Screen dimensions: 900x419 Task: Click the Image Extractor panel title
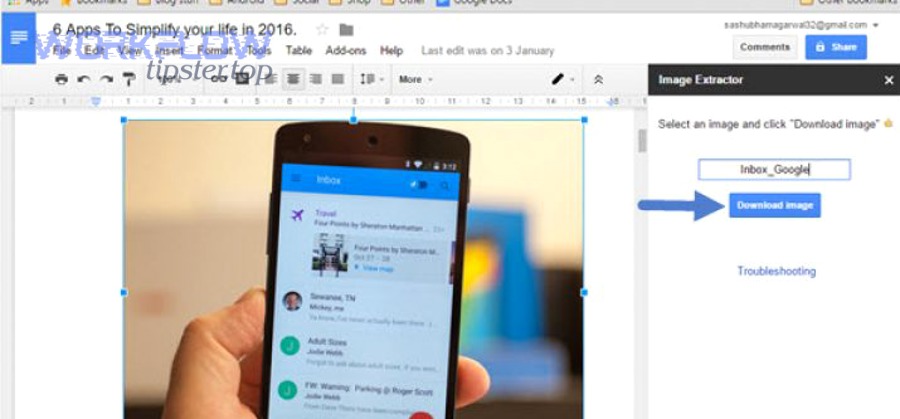(701, 79)
